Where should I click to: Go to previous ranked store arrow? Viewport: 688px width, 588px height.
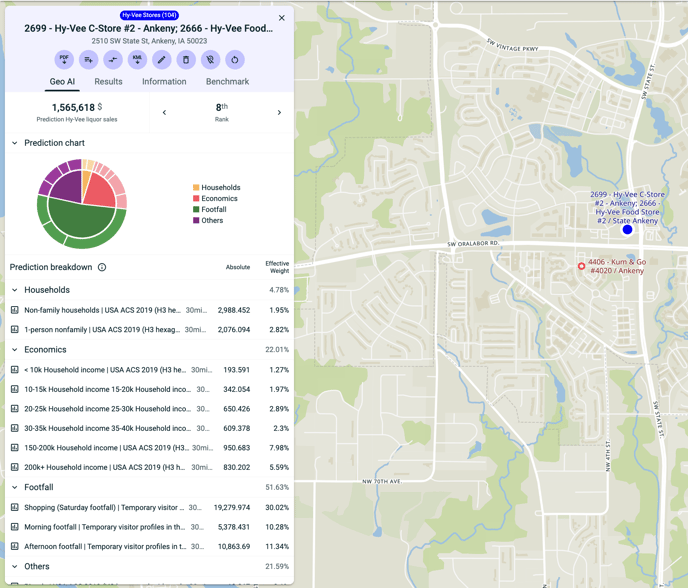(164, 113)
